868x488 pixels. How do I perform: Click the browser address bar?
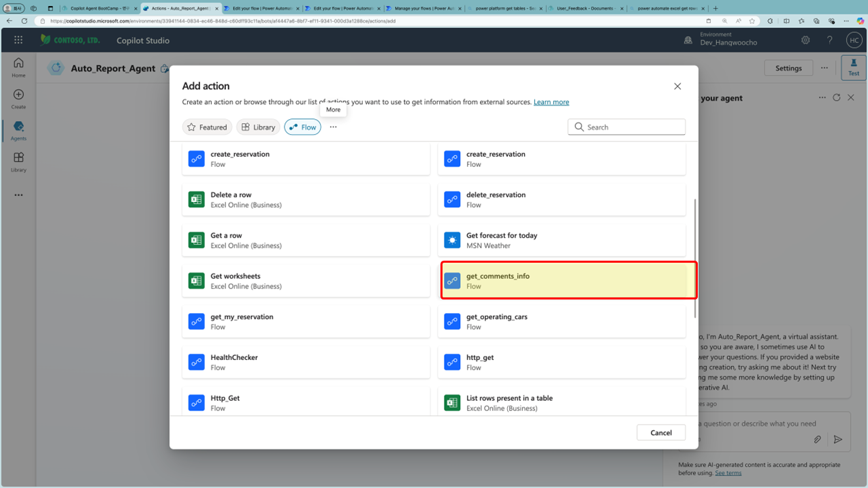click(368, 21)
